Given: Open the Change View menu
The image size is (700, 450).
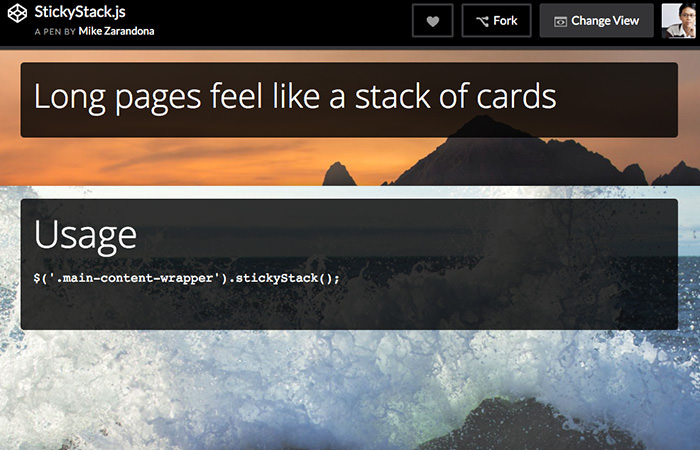Looking at the screenshot, I should [596, 21].
